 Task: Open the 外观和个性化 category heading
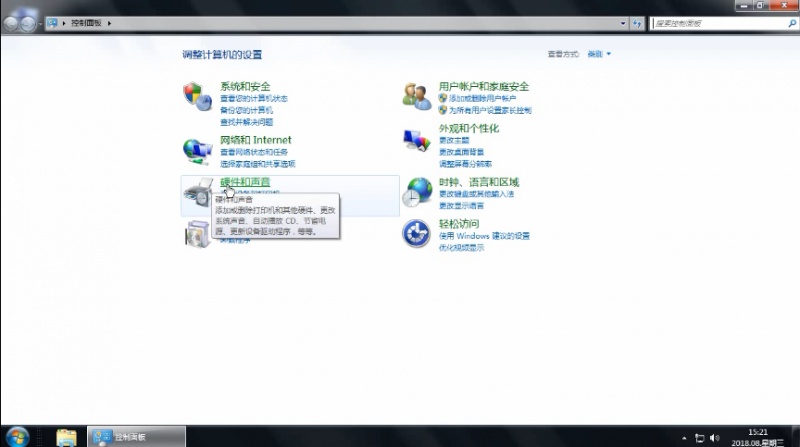click(x=469, y=128)
